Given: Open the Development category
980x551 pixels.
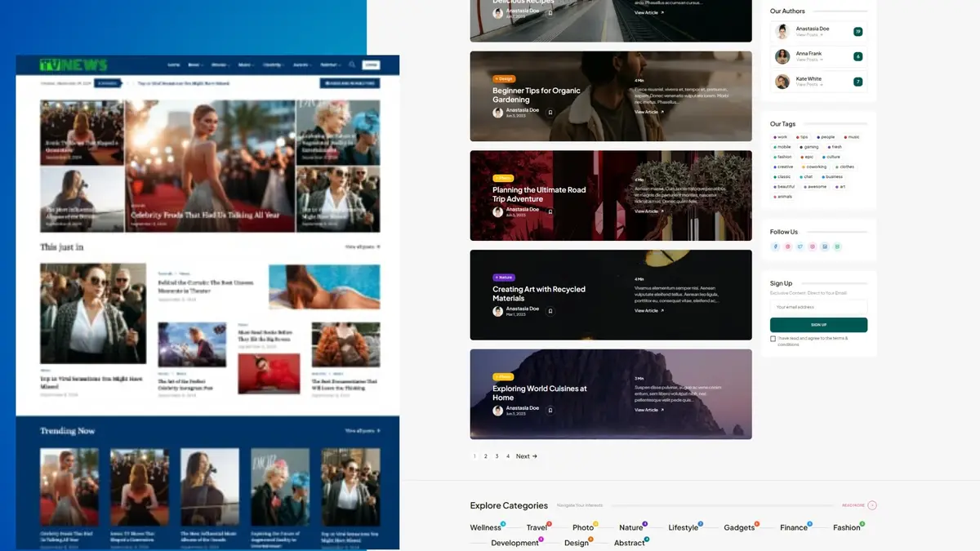Looking at the screenshot, I should 514,544.
